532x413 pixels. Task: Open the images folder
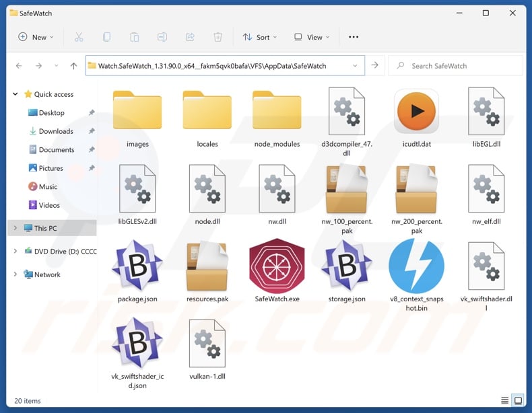pos(137,117)
